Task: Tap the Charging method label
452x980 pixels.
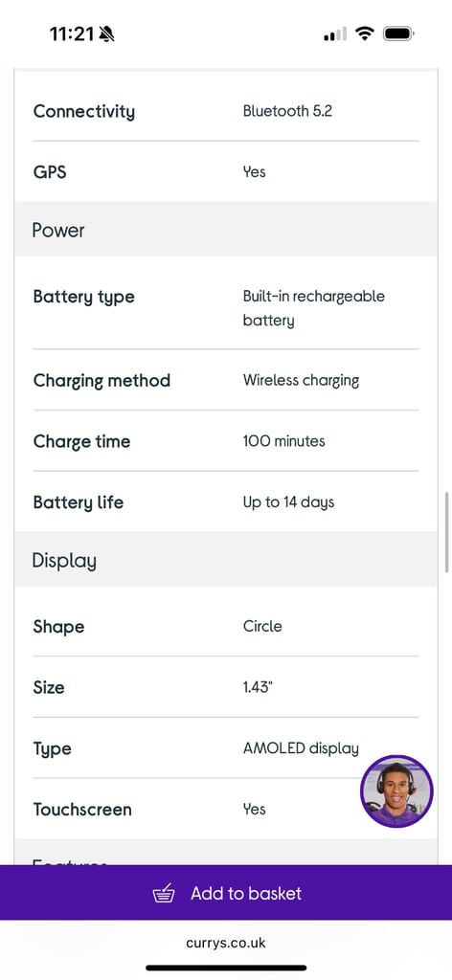Action: click(102, 381)
